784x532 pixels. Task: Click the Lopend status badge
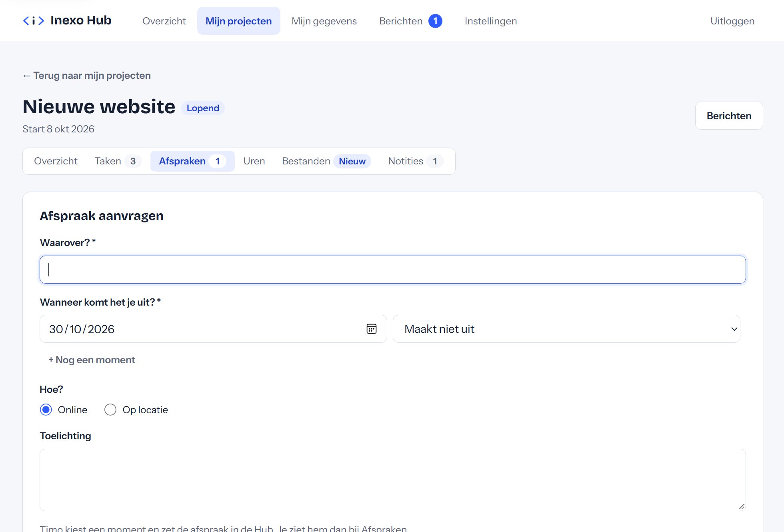(x=203, y=108)
